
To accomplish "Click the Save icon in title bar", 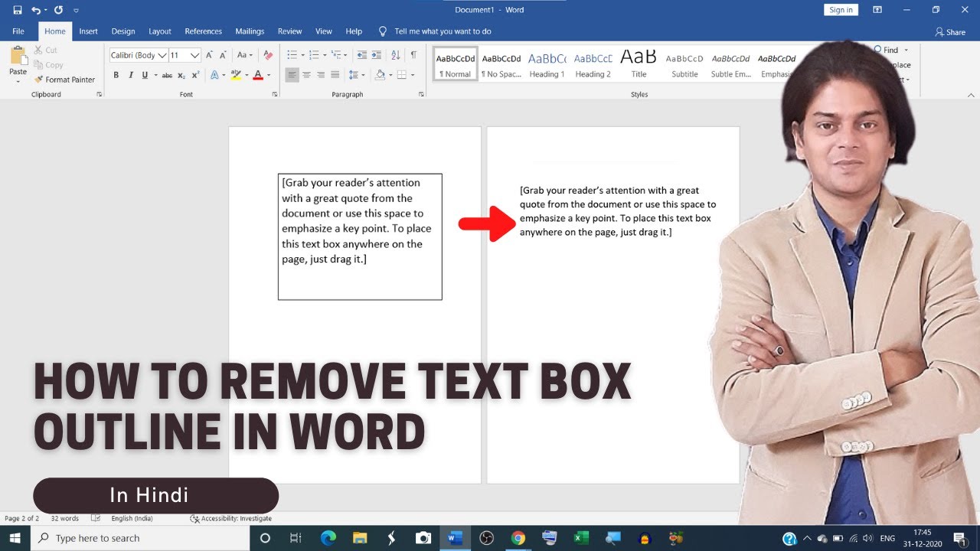I will [18, 10].
